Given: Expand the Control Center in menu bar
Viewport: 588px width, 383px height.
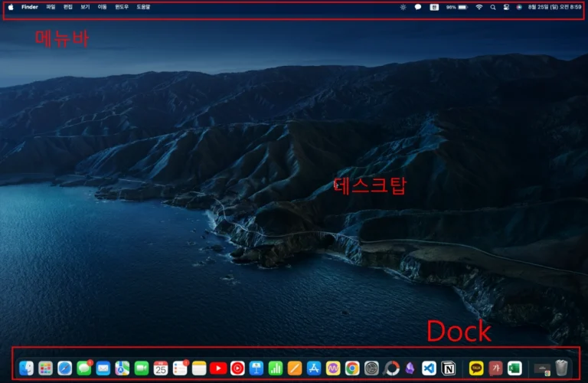Looking at the screenshot, I should click(x=506, y=7).
